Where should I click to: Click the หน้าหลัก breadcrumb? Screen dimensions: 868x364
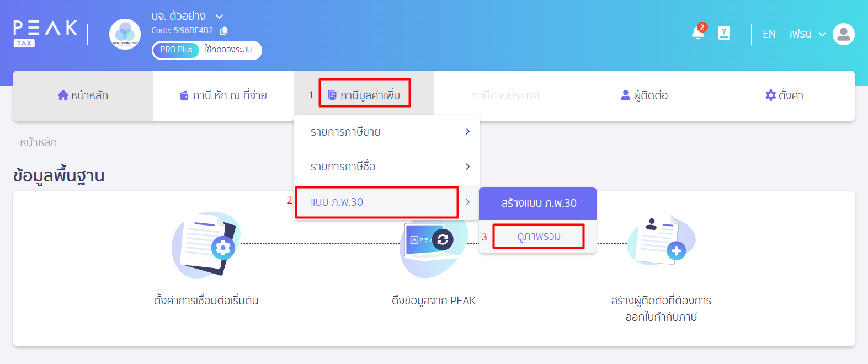38,143
